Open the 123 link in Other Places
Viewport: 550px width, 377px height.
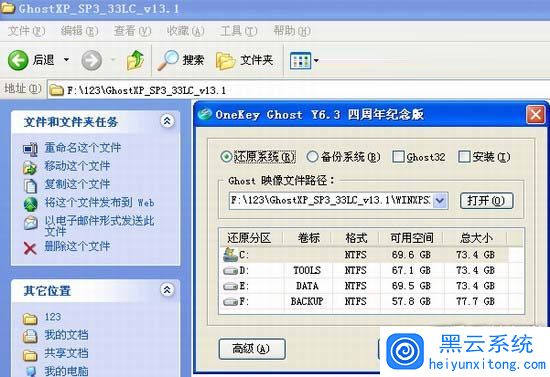[x=53, y=317]
